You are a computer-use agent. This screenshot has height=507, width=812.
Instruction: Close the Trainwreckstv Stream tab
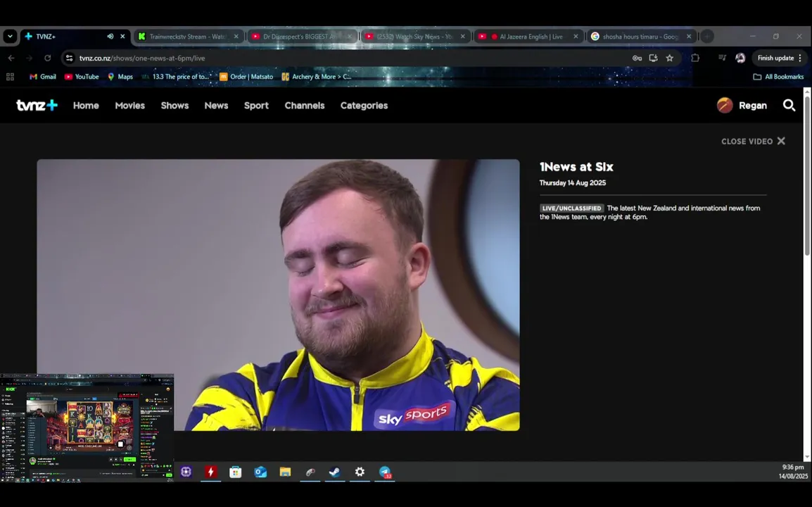(236, 37)
